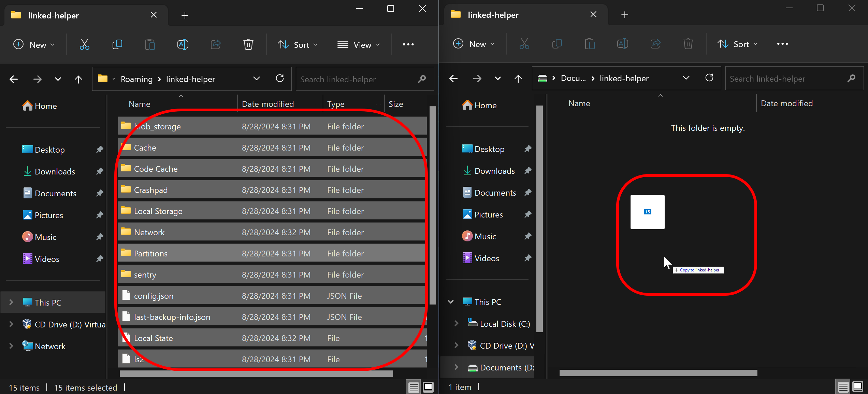Go back in right window navigation
The image size is (868, 394).
453,79
